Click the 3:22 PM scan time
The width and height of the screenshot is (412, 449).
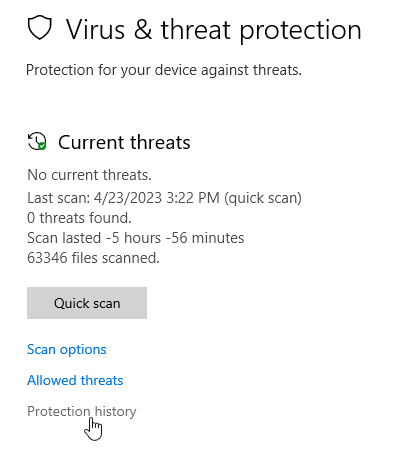tap(193, 198)
